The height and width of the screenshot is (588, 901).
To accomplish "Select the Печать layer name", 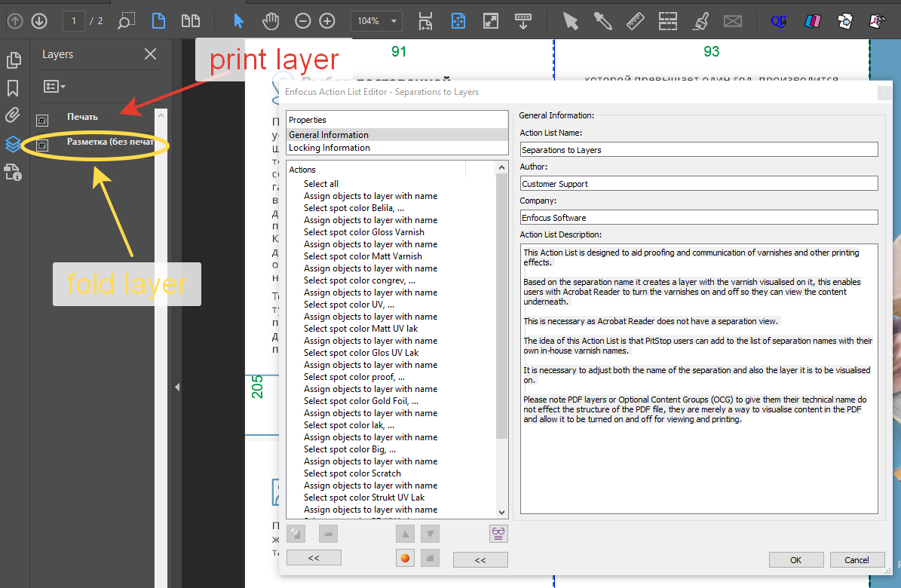I will pyautogui.click(x=82, y=117).
